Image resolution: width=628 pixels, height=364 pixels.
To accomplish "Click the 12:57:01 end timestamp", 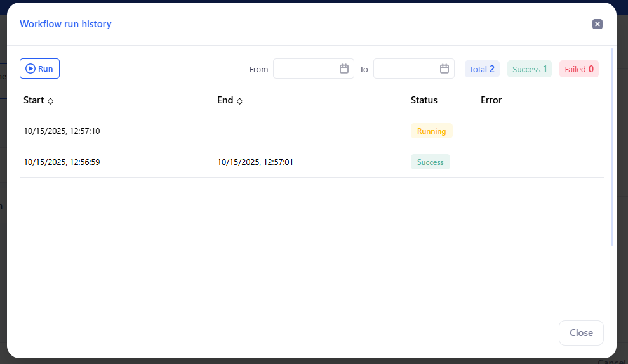I will click(255, 162).
